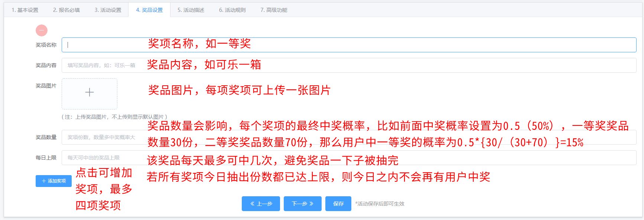Switch to the 活动规则 tab
This screenshot has width=644, height=220.
232,10
